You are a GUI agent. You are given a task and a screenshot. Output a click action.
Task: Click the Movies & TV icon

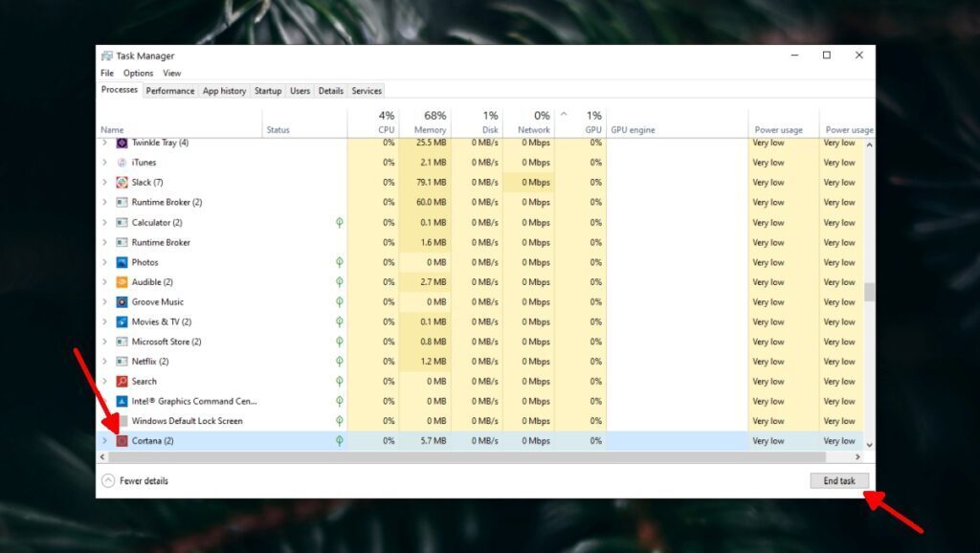click(x=122, y=321)
